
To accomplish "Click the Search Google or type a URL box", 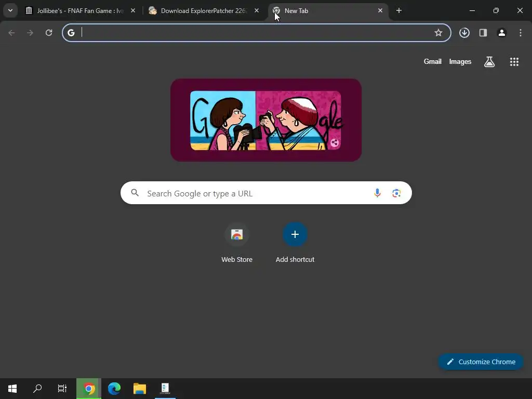I will (x=266, y=193).
